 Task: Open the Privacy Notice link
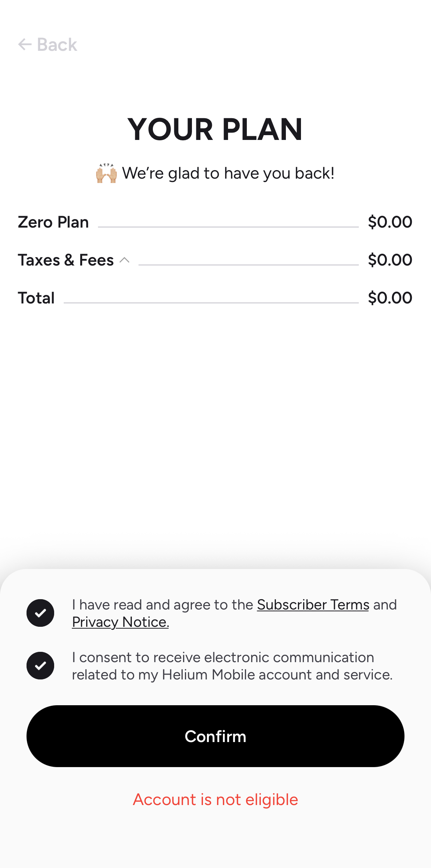tap(120, 622)
